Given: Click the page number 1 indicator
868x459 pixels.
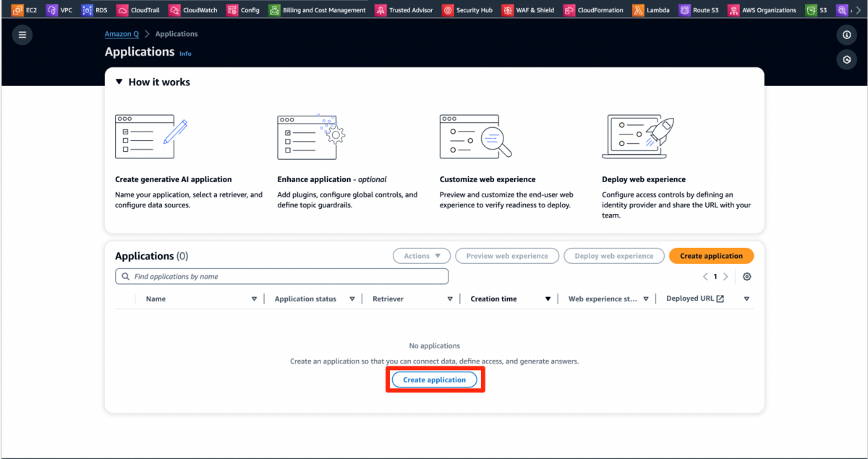Looking at the screenshot, I should 715,277.
